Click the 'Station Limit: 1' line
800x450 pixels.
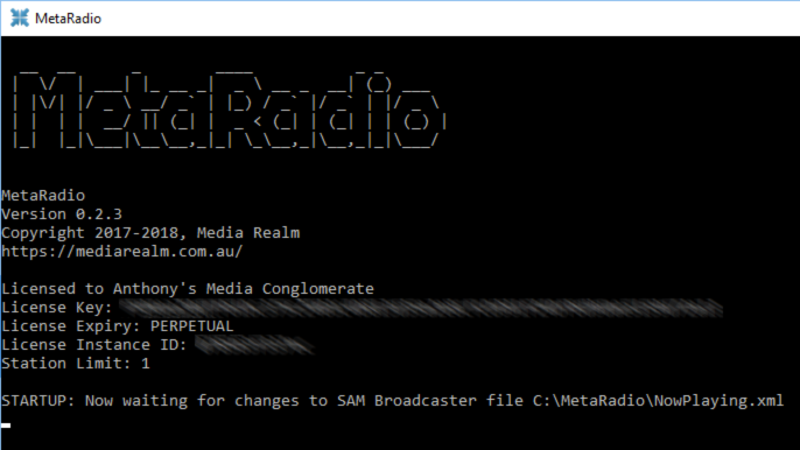pos(76,363)
